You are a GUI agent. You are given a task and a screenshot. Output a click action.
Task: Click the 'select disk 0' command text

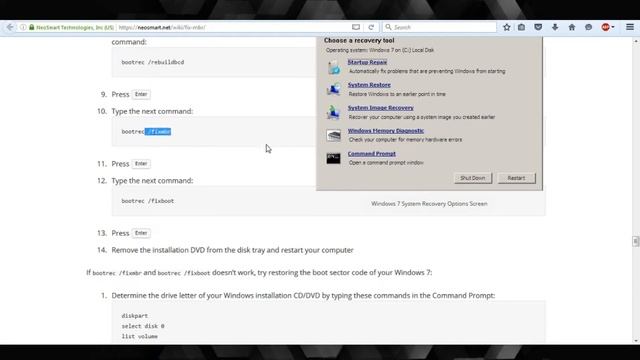142,326
